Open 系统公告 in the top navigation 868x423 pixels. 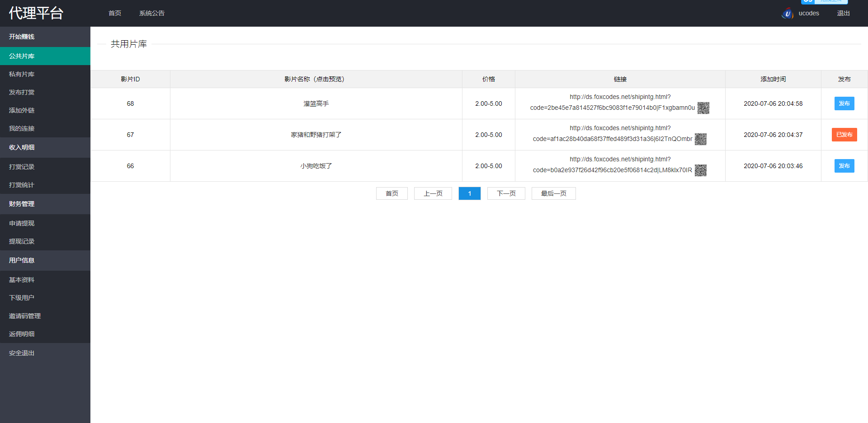[152, 14]
